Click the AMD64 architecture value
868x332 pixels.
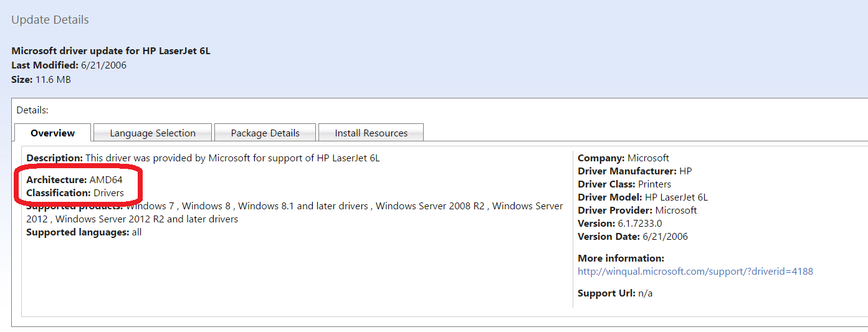pos(106,179)
